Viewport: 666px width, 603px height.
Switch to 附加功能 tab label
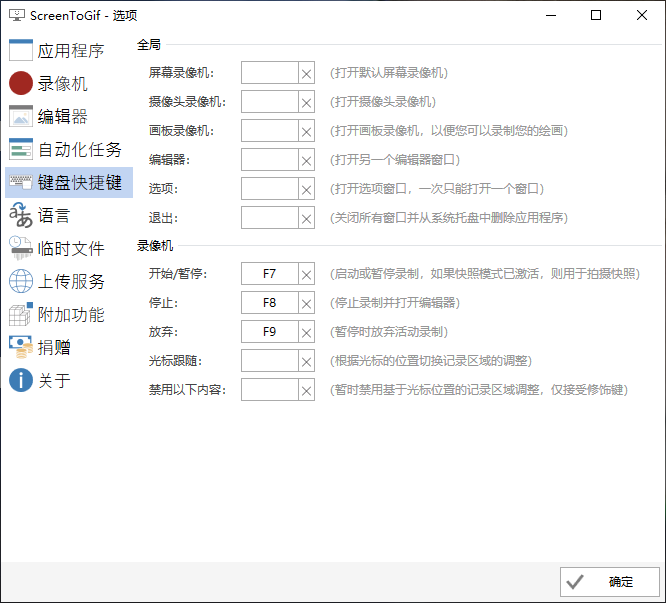(71, 315)
